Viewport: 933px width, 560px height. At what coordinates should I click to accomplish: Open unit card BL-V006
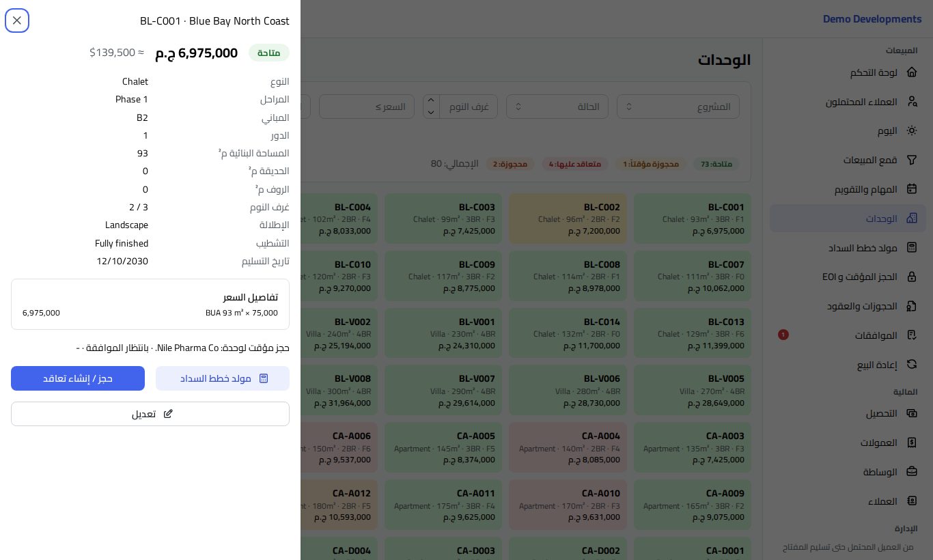[568, 390]
